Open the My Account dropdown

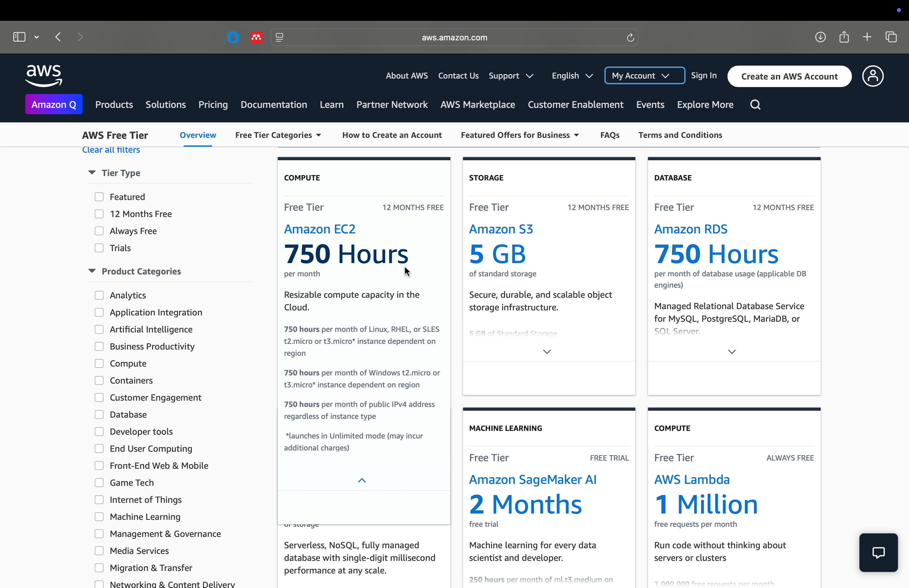[644, 76]
